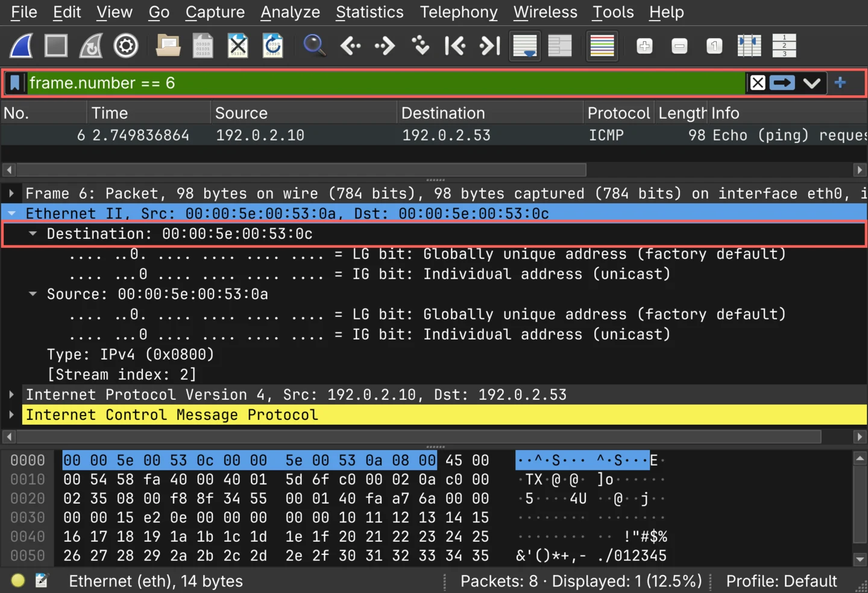868x593 pixels.
Task: Close this capture file
Action: pos(238,46)
